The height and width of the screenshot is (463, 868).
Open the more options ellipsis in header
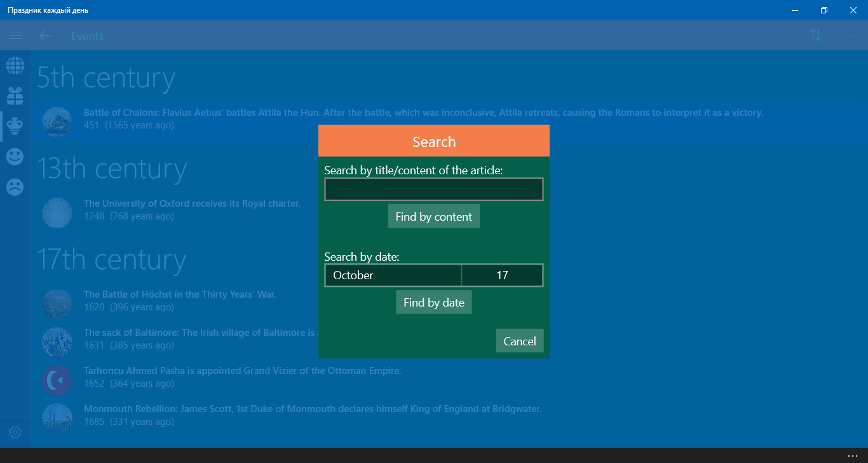point(853,36)
